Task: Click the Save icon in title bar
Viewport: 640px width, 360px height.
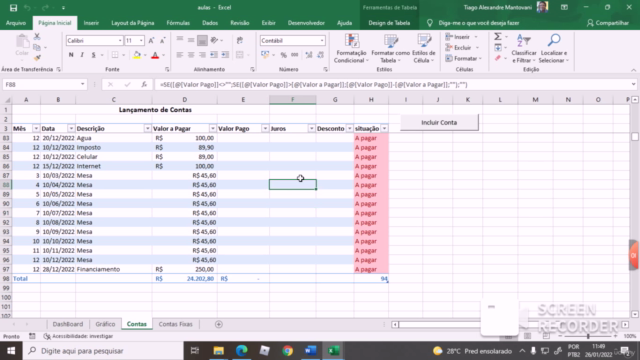Action: point(13,8)
